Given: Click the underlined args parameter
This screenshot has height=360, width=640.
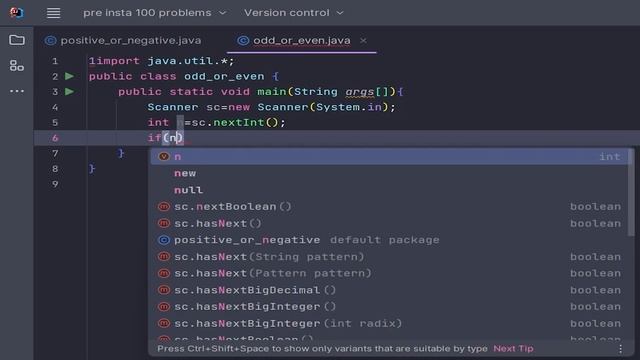Looking at the screenshot, I should tap(360, 92).
